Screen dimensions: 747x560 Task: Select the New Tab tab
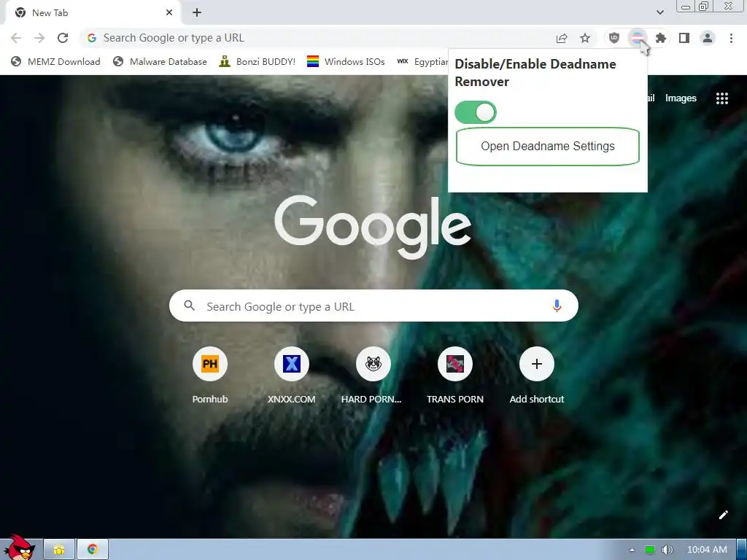click(93, 13)
